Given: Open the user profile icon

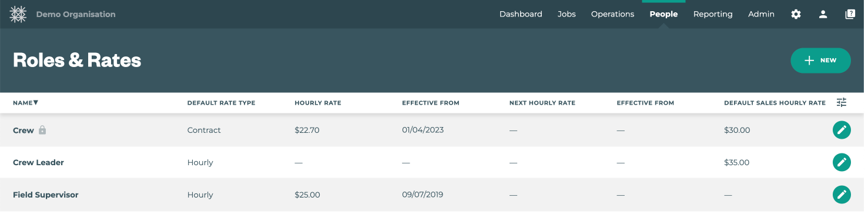Looking at the screenshot, I should coord(823,14).
